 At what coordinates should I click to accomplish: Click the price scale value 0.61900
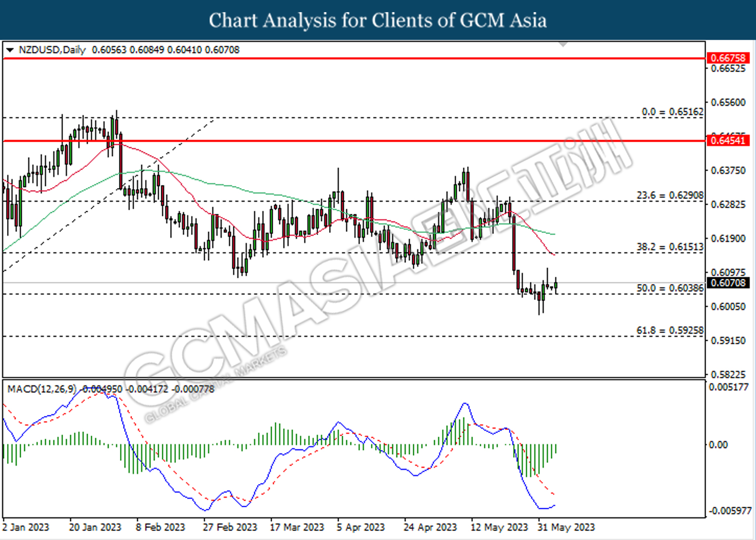(x=728, y=238)
